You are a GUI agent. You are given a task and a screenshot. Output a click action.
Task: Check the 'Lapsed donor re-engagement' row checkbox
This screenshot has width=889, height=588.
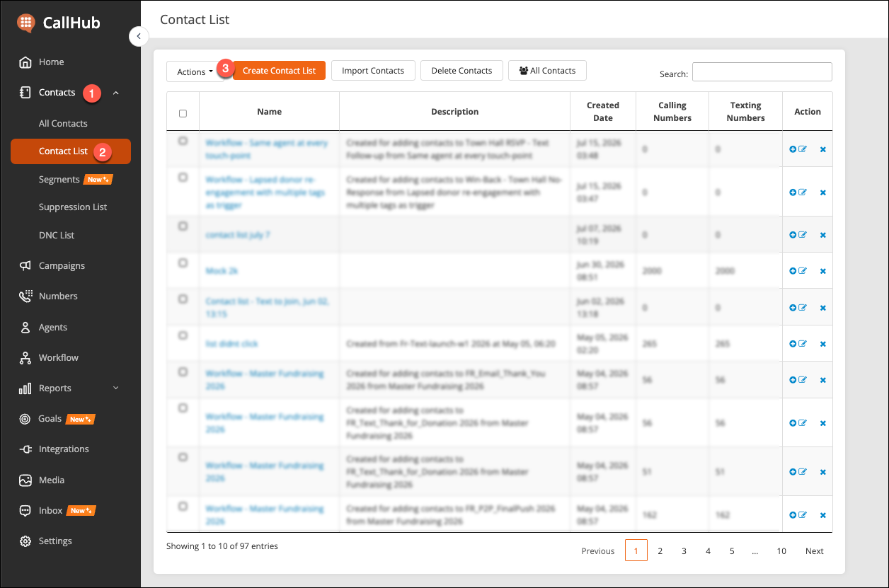coord(183,178)
